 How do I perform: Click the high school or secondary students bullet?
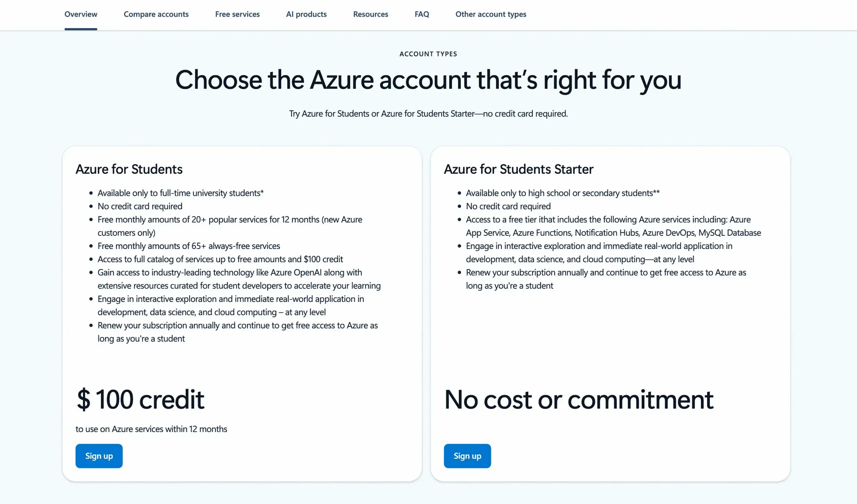[x=563, y=193]
